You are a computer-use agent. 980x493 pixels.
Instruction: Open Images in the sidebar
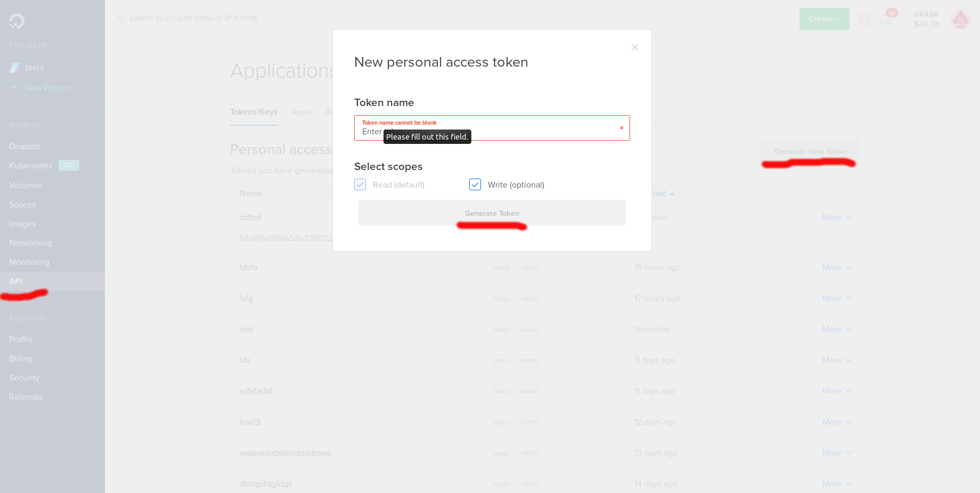point(22,224)
